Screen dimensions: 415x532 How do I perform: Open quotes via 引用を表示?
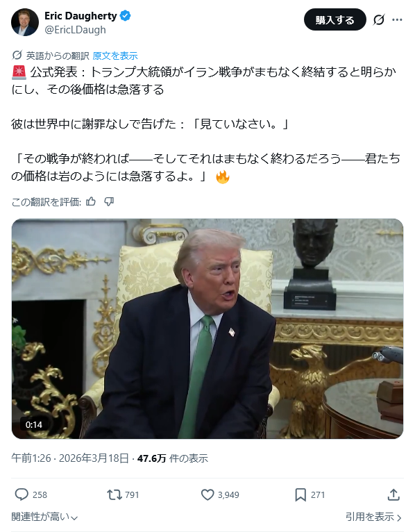pos(373,517)
